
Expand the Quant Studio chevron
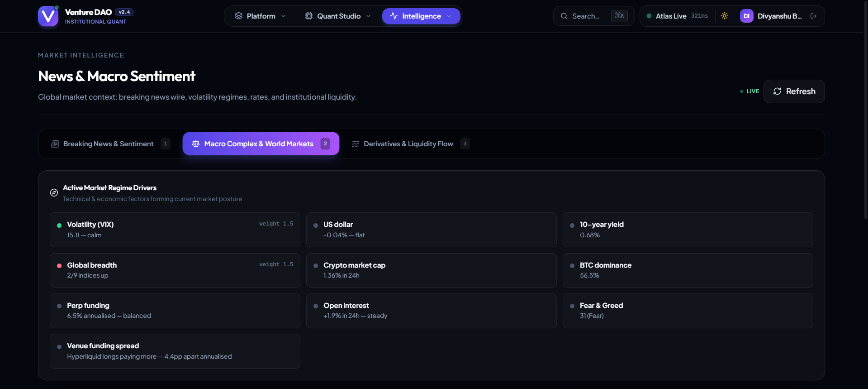tap(369, 16)
